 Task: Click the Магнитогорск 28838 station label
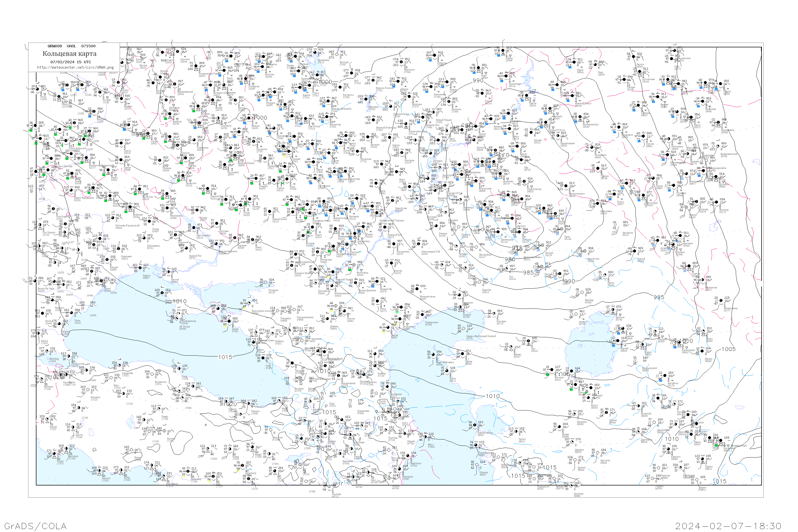577,195
